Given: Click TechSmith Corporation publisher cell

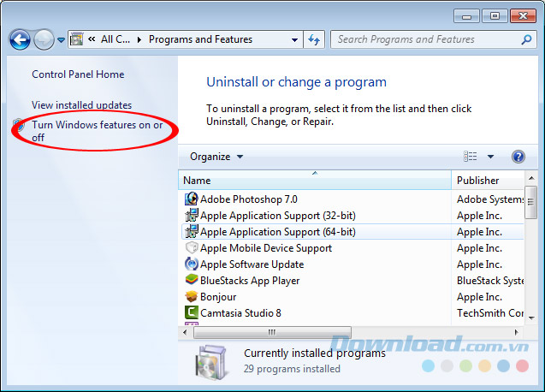Looking at the screenshot, I should [x=490, y=313].
